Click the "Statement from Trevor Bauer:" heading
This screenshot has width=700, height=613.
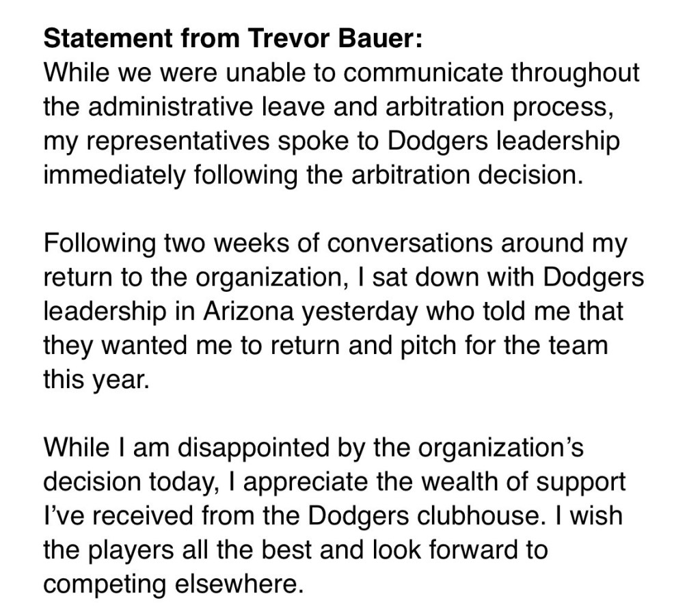point(233,38)
